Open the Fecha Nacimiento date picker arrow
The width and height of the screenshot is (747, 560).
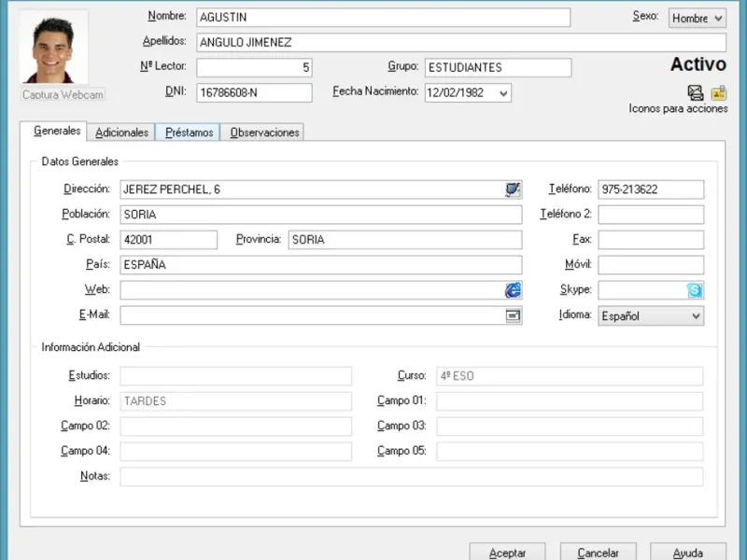coord(503,92)
